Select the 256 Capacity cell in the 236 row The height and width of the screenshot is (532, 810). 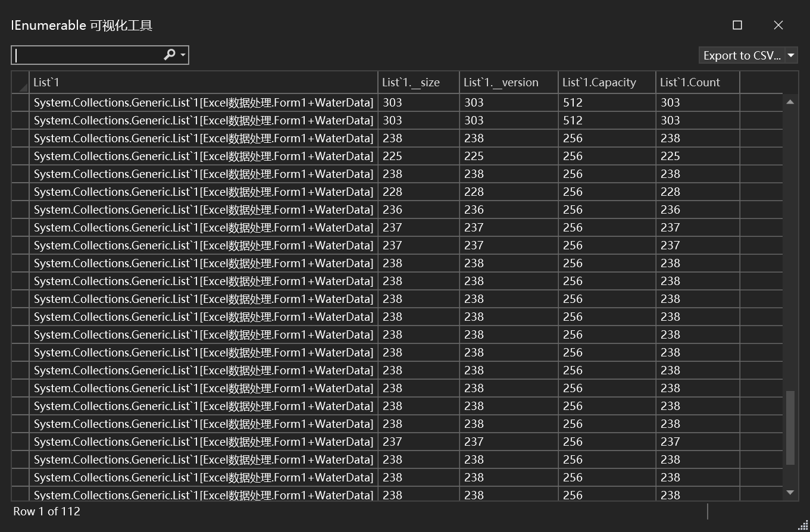click(607, 209)
